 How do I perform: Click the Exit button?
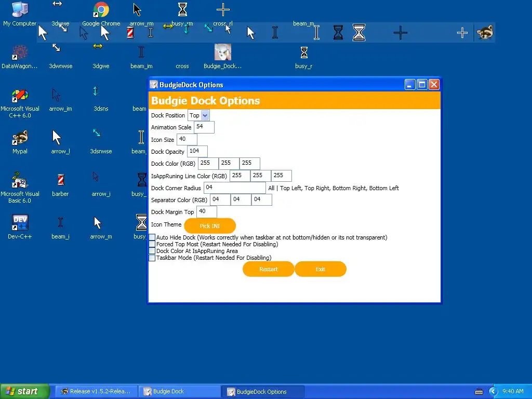pos(321,270)
